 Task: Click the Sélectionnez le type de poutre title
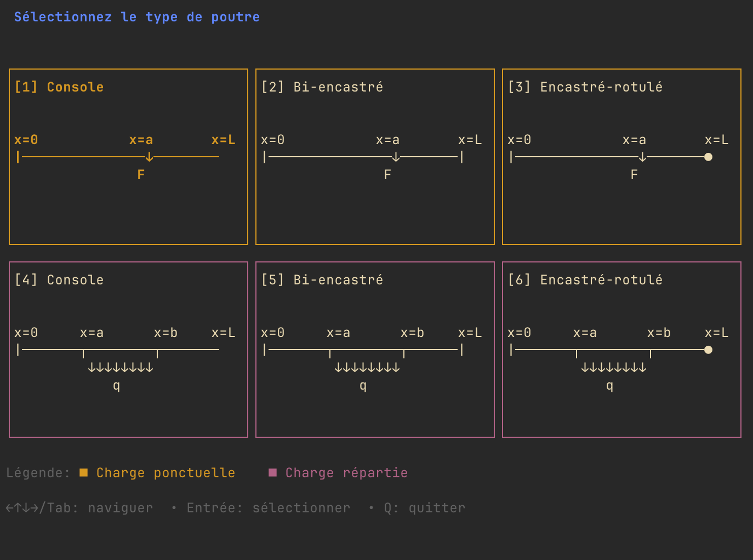click(137, 17)
